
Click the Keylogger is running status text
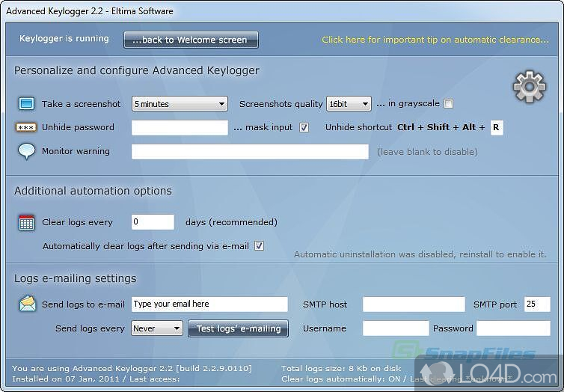click(x=64, y=38)
